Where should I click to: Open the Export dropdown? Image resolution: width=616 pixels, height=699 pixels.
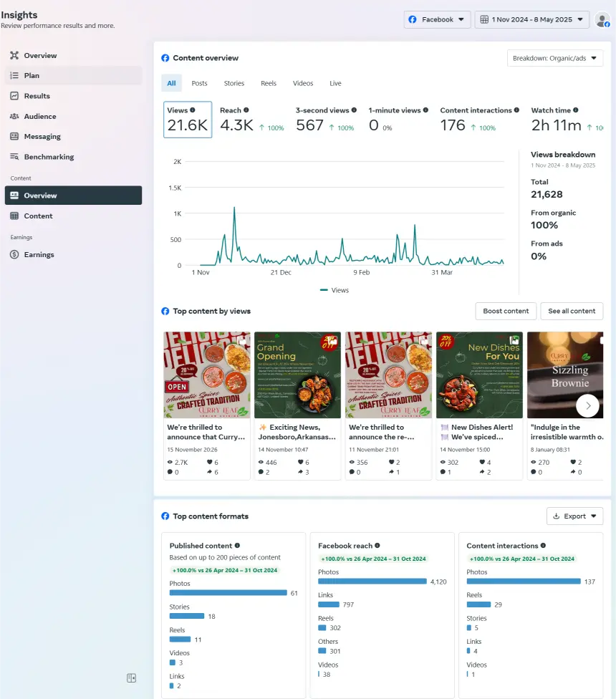point(574,516)
